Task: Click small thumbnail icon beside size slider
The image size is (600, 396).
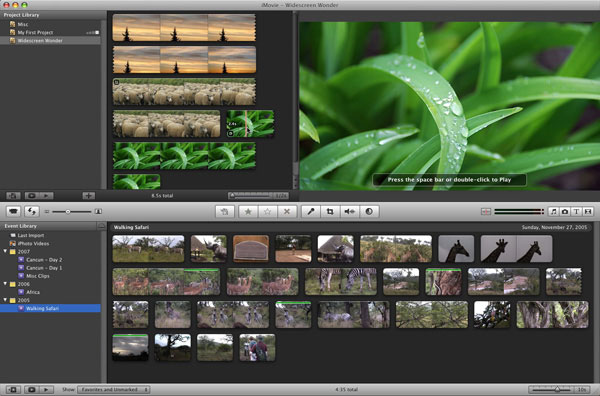Action: (47, 211)
